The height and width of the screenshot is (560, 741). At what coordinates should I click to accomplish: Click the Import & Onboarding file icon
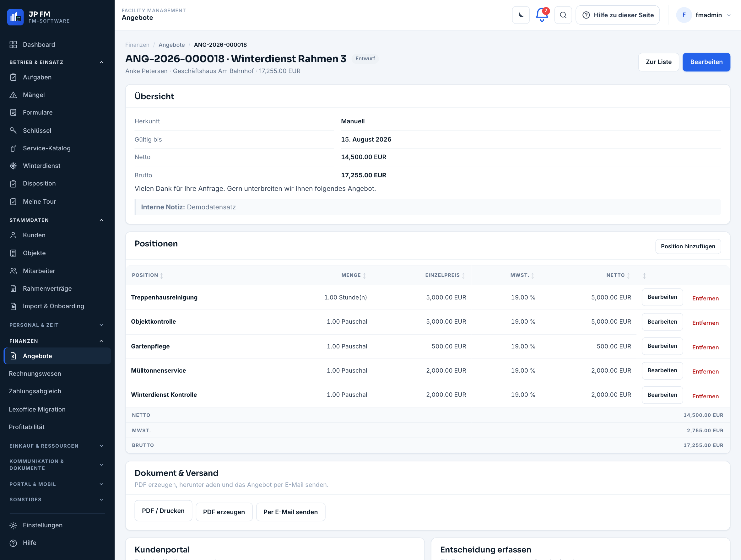(x=13, y=306)
